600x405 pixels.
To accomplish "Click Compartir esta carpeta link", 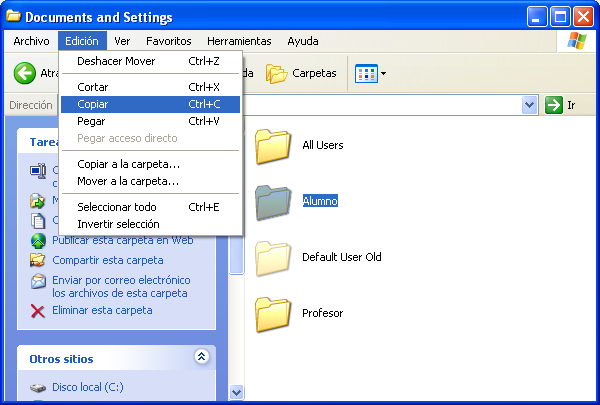I will tap(108, 260).
